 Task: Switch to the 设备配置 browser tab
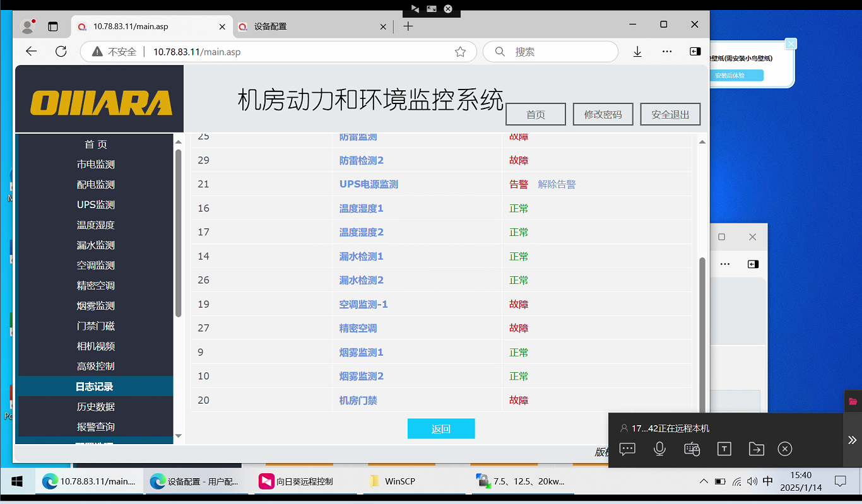coord(312,26)
